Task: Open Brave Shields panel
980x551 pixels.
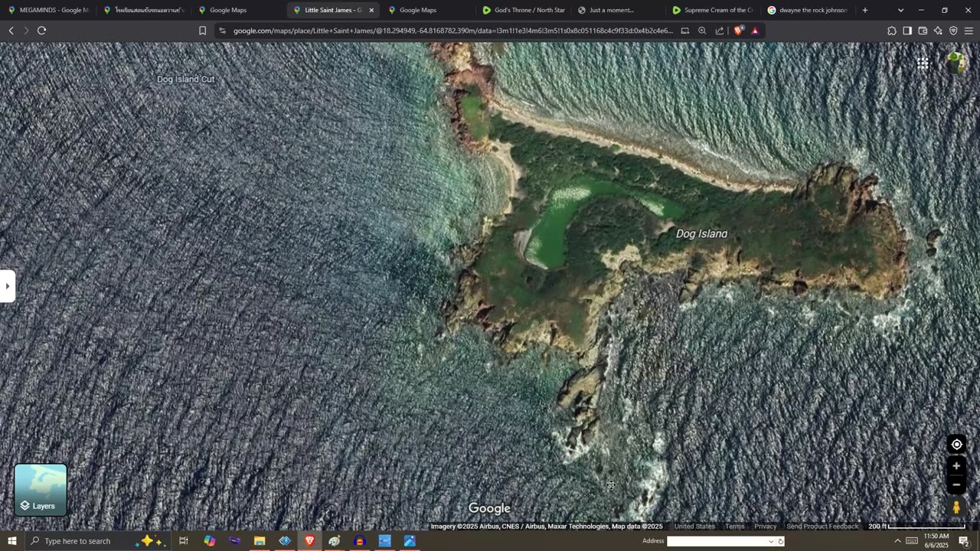Action: click(x=738, y=31)
